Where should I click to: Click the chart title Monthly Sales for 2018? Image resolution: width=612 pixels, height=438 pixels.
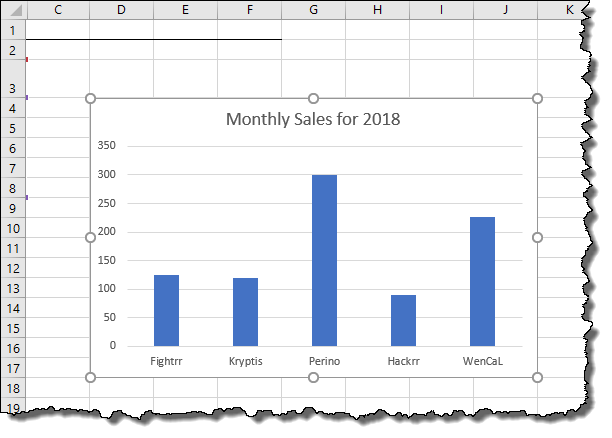(x=313, y=119)
